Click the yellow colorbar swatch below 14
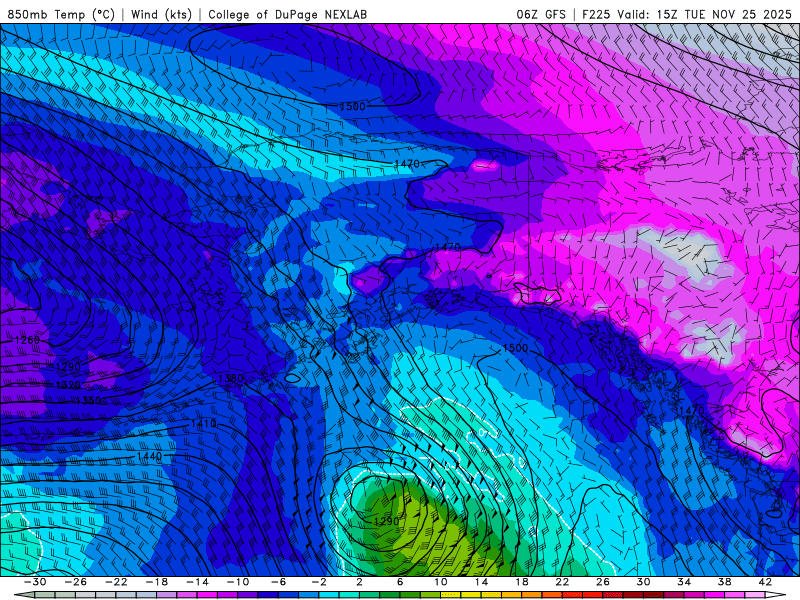Viewport: 800px width, 600px height. point(471,595)
